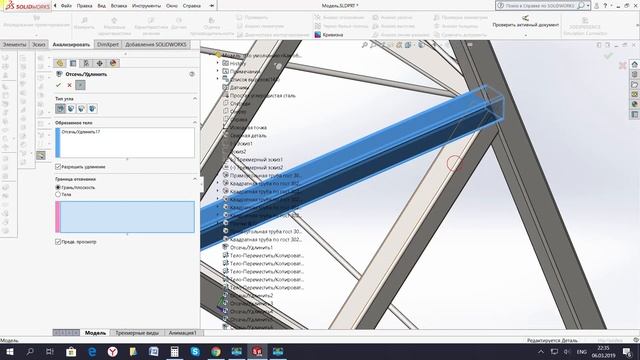Toggle the pin button next to the cancel X
This screenshot has width=640, height=360.
(x=80, y=85)
